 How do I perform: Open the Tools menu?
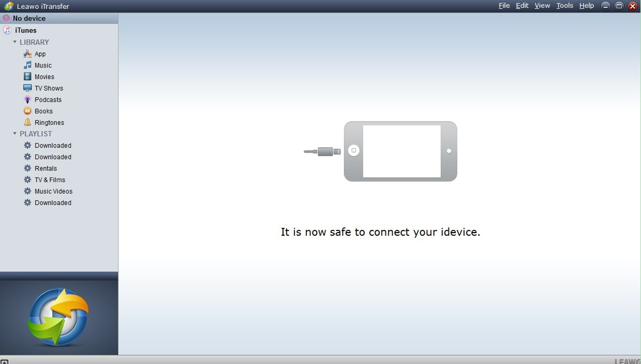[565, 5]
